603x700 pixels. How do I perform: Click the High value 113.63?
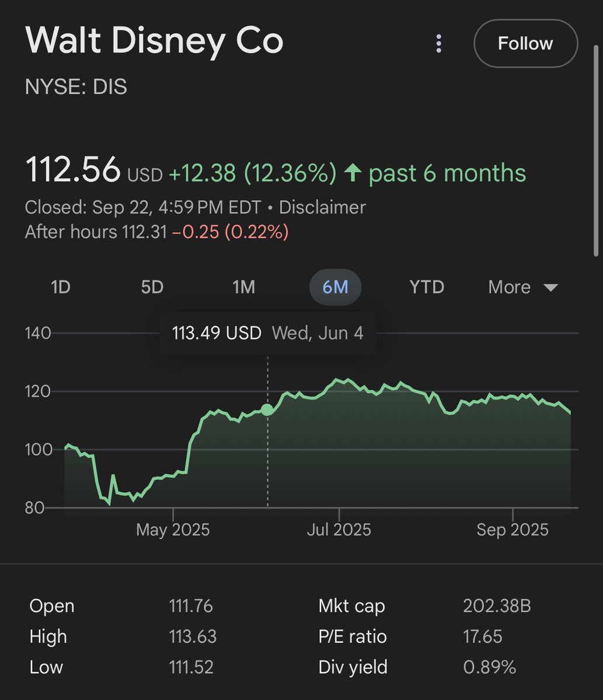coord(192,636)
